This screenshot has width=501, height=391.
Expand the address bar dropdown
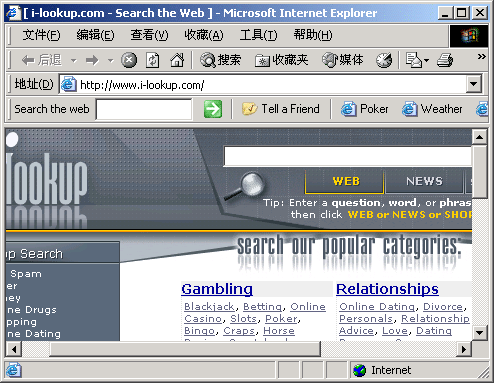(x=474, y=85)
